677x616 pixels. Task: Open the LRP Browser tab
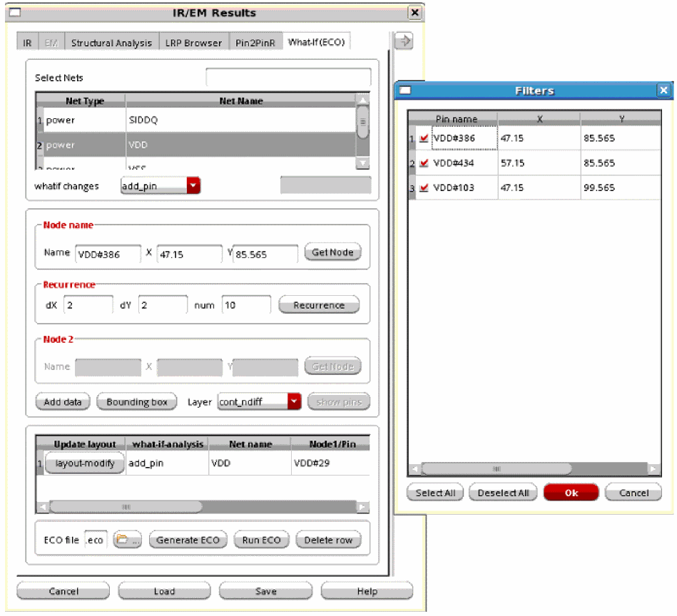pos(193,43)
